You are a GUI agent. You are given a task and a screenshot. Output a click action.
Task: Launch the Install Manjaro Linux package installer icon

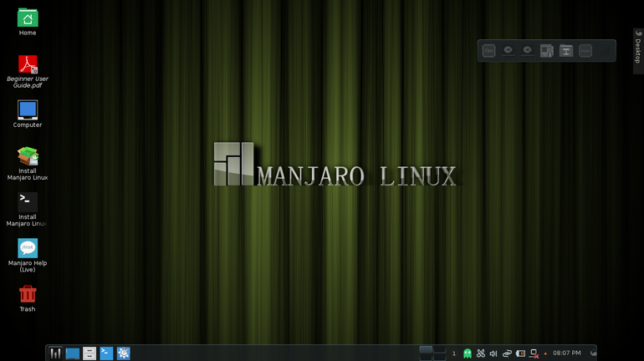pyautogui.click(x=28, y=156)
